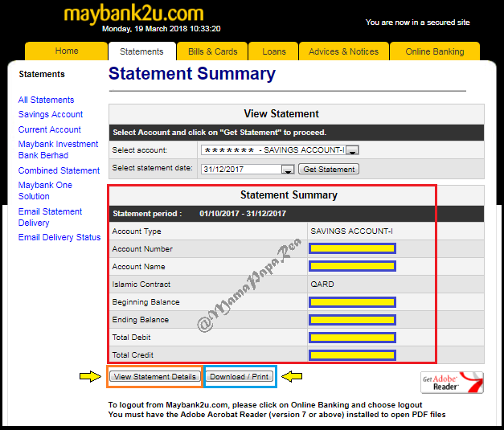Click the Beginning Balance label

tap(146, 302)
